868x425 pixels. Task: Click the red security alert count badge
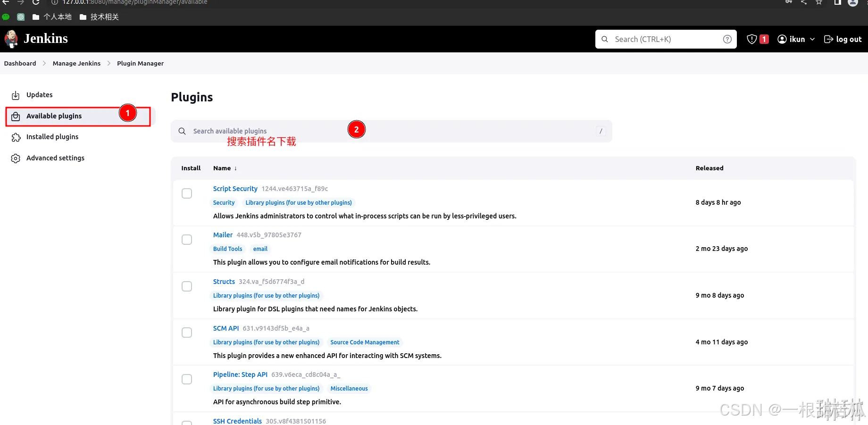[x=764, y=39]
